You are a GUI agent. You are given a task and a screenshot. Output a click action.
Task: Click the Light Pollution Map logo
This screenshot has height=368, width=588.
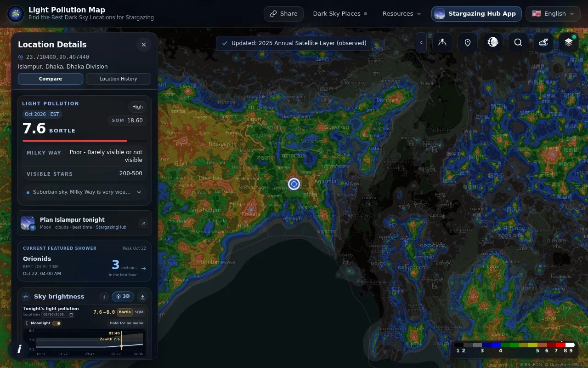point(16,14)
